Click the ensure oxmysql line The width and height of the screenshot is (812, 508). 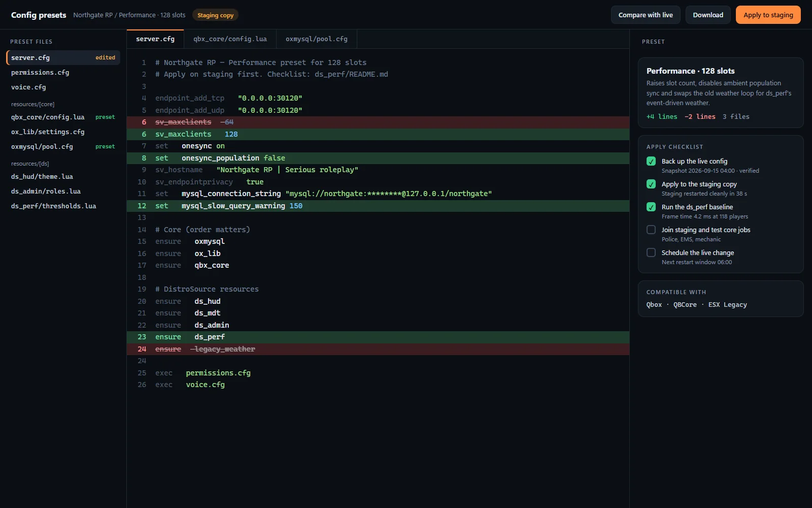point(378,241)
